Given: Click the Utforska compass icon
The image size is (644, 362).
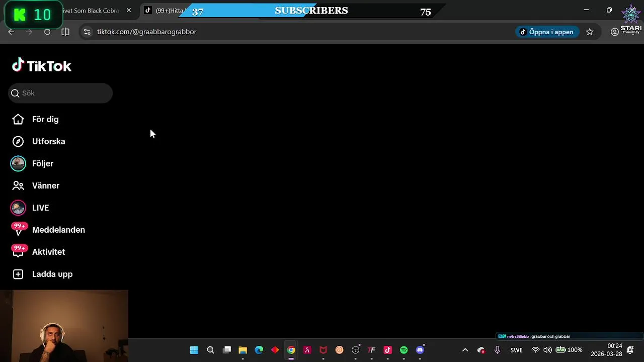Looking at the screenshot, I should 18,141.
